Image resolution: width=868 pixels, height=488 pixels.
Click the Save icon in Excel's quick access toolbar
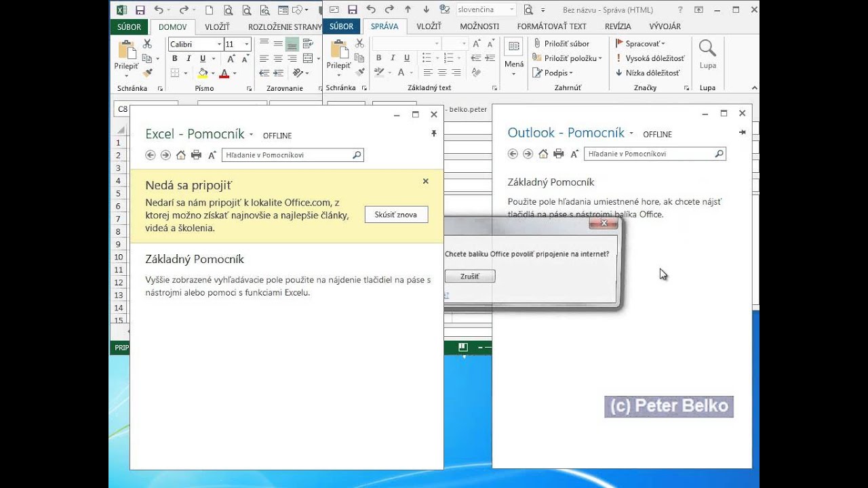[x=140, y=10]
